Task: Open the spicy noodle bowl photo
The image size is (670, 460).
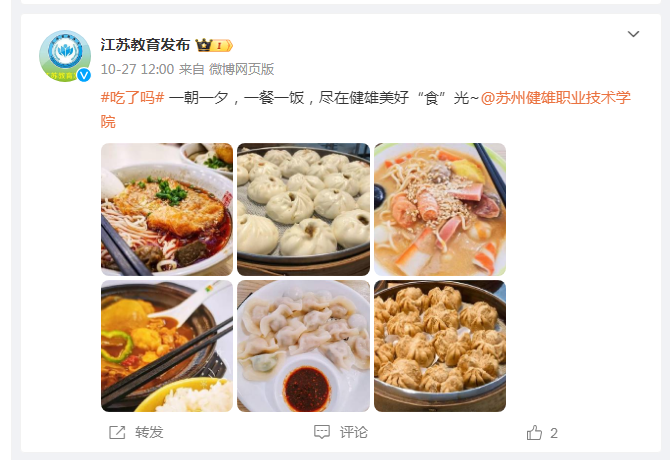Action: click(167, 209)
